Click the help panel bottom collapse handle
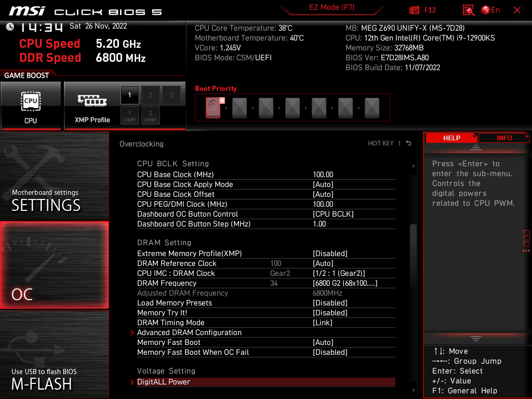The width and height of the screenshot is (532, 399). (475, 339)
